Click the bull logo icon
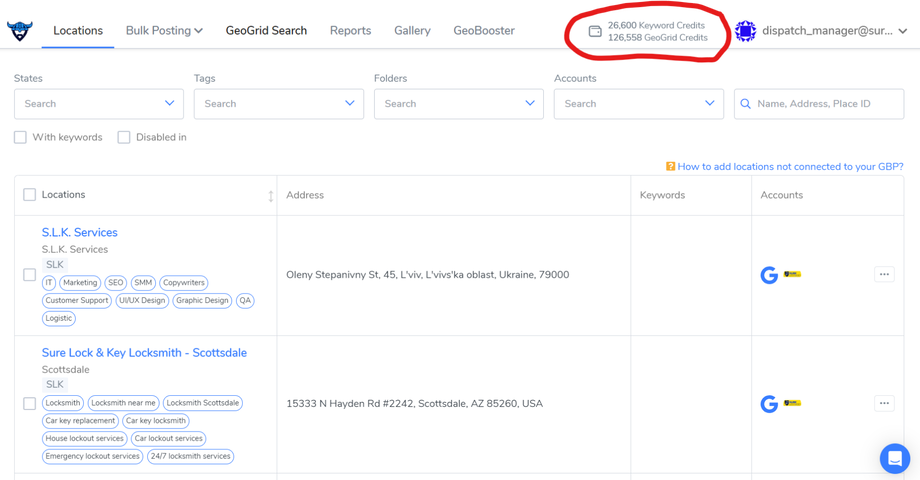This screenshot has height=480, width=920. click(x=19, y=31)
